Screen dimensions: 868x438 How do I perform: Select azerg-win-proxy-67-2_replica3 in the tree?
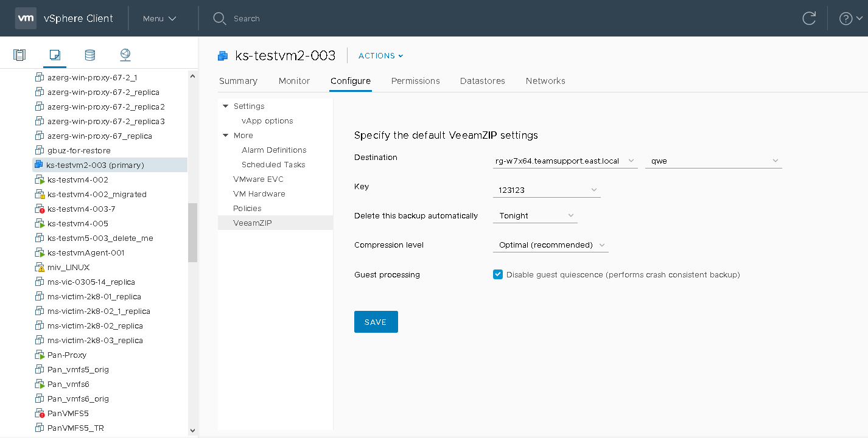pos(106,121)
